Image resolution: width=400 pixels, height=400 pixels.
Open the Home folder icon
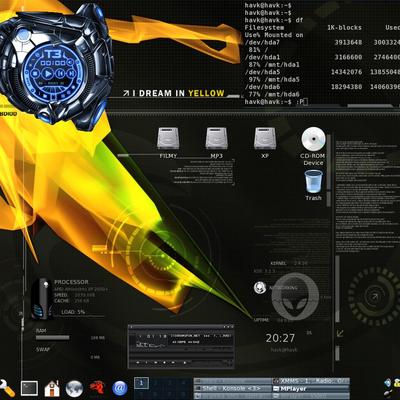click(x=52, y=388)
